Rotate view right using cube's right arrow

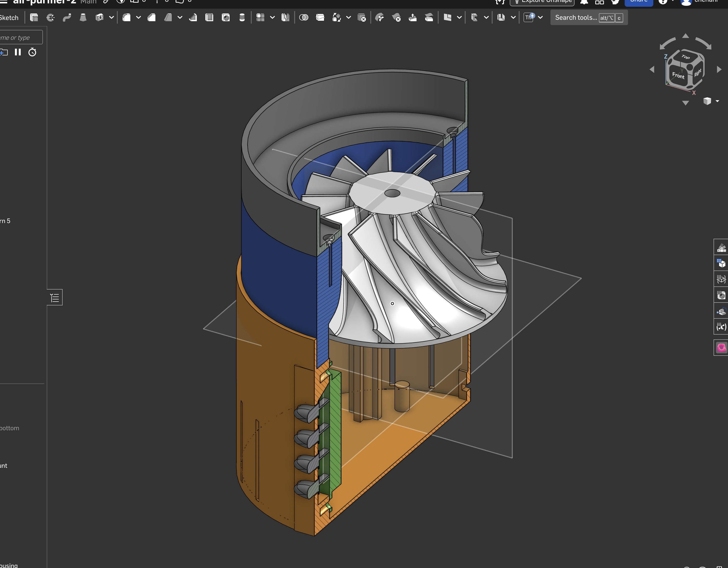(719, 69)
